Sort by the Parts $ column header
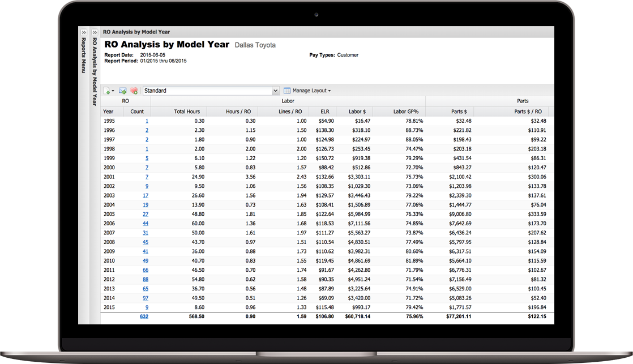The height and width of the screenshot is (364, 633). [x=460, y=111]
